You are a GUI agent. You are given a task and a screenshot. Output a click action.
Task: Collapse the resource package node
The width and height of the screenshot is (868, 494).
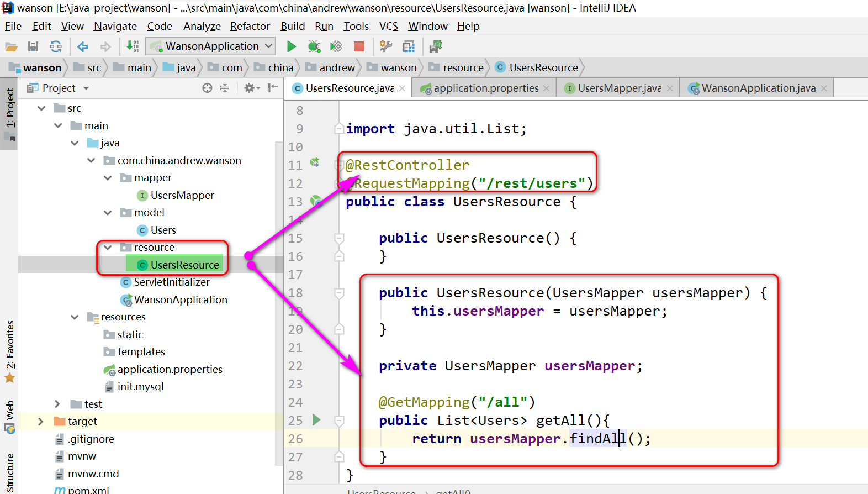tap(108, 248)
